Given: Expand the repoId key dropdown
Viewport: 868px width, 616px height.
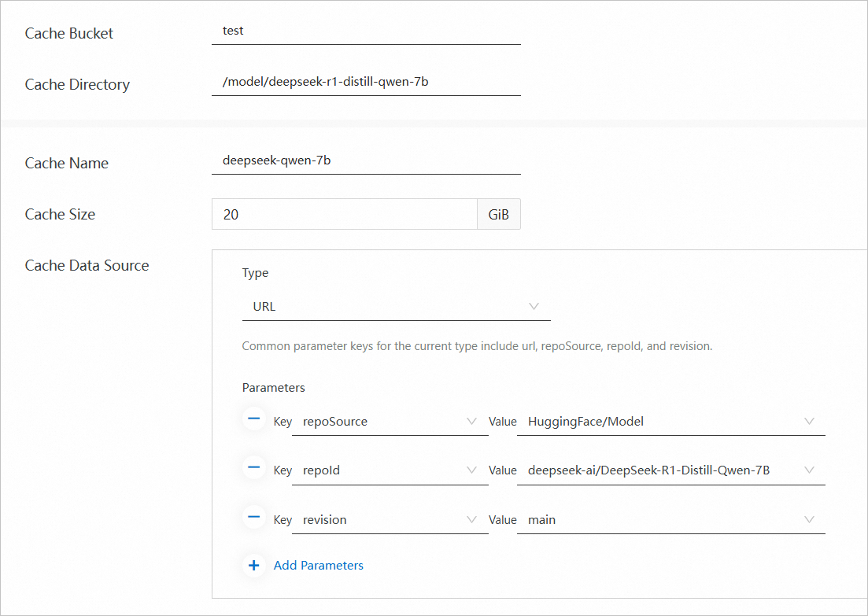Looking at the screenshot, I should tap(471, 470).
